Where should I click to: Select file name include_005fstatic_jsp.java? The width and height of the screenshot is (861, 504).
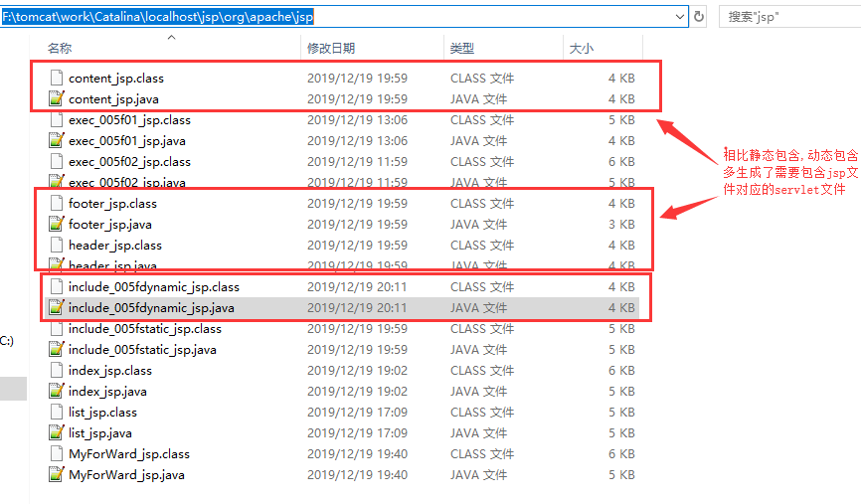pyautogui.click(x=142, y=350)
